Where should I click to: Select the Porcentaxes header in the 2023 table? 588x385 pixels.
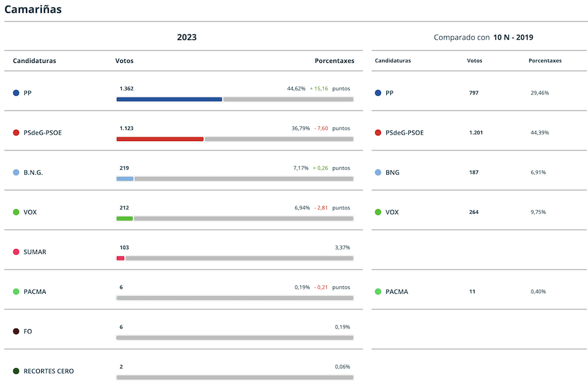pyautogui.click(x=335, y=61)
